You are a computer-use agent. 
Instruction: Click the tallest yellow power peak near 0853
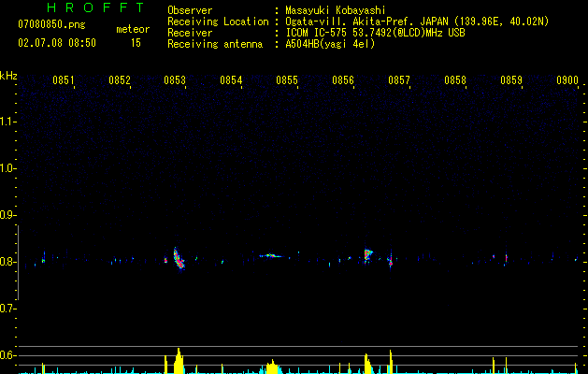click(x=179, y=361)
